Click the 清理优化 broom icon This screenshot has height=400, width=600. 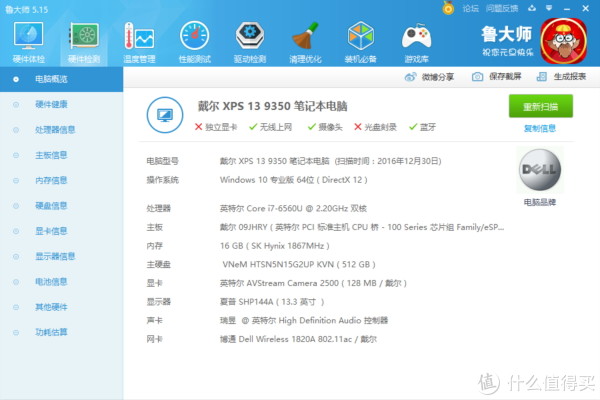(305, 36)
